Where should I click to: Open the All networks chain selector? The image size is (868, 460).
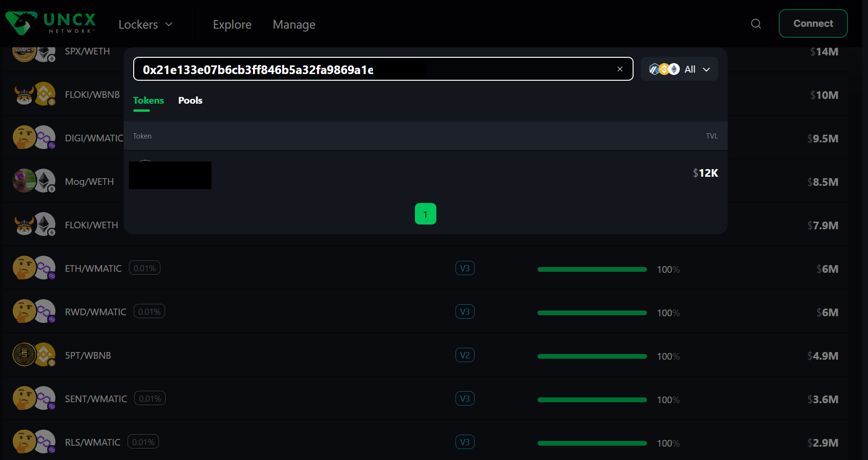pyautogui.click(x=679, y=69)
